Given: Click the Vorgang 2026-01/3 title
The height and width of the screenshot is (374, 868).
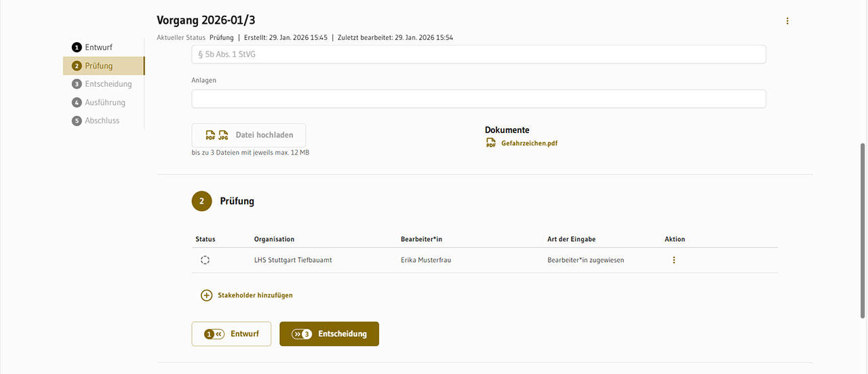Looking at the screenshot, I should point(206,20).
